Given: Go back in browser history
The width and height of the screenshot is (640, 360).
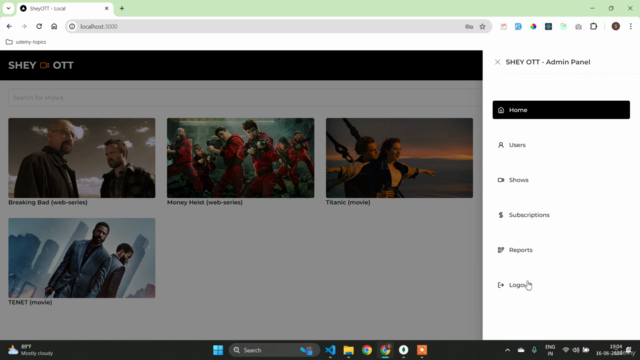Looking at the screenshot, I should [x=9, y=27].
